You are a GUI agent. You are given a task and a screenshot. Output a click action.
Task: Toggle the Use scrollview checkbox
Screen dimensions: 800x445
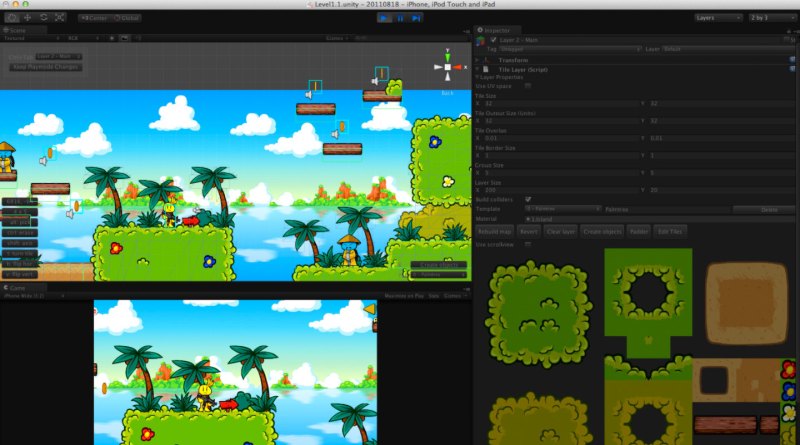click(528, 244)
